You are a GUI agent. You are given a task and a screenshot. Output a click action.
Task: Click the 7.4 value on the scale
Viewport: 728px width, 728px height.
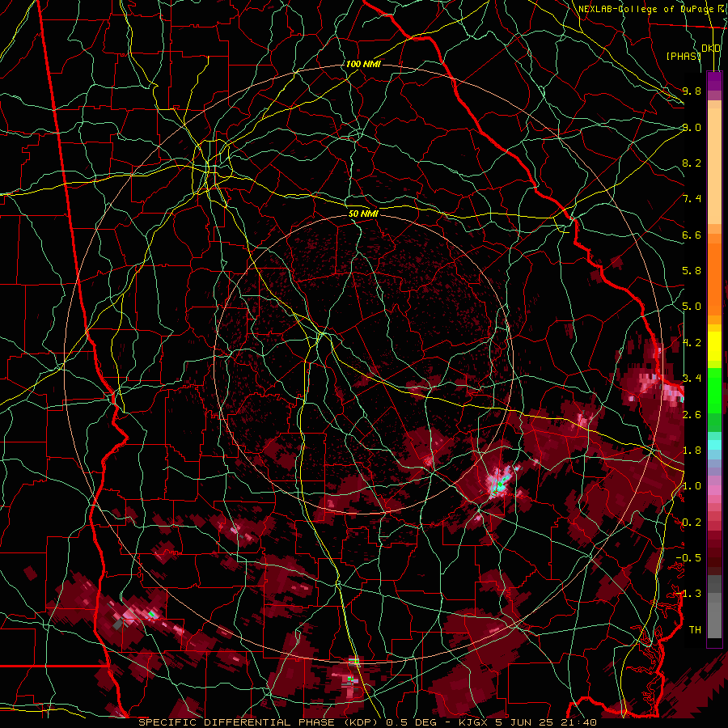(692, 199)
